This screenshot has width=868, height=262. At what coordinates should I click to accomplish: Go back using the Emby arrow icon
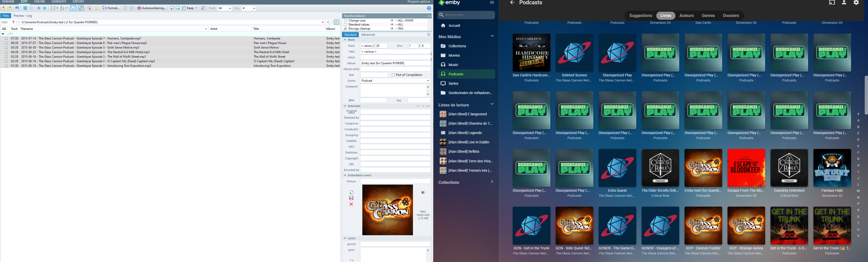point(512,3)
